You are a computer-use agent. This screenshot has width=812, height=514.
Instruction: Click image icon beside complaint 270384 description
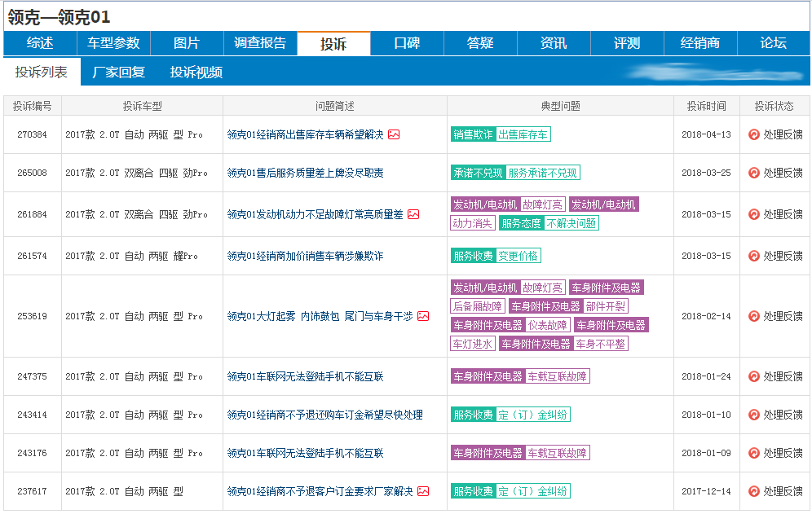pos(394,134)
